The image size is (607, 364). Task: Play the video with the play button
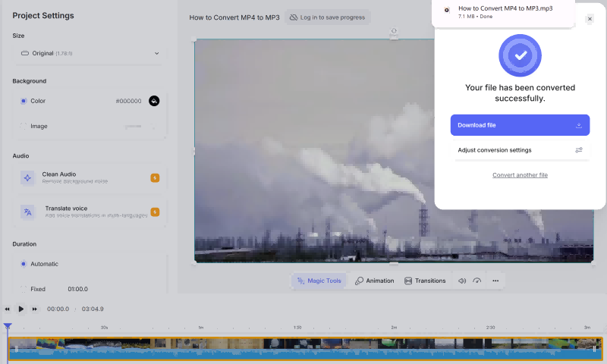21,309
